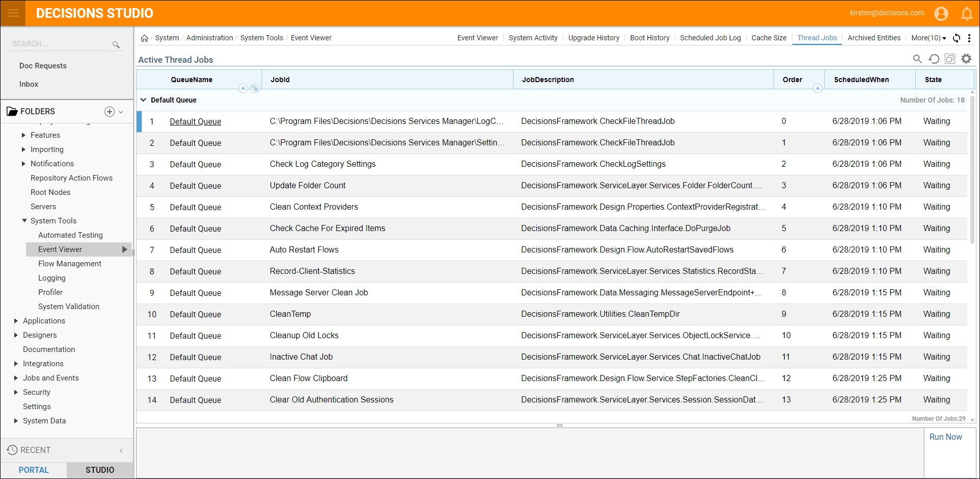Switch to the Cache Size tab

click(769, 38)
